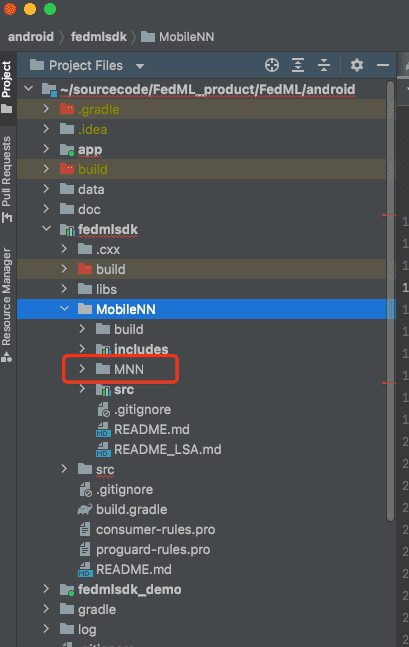Viewport: 409px width, 647px height.
Task: Click the Collapse All icon
Action: tap(324, 65)
